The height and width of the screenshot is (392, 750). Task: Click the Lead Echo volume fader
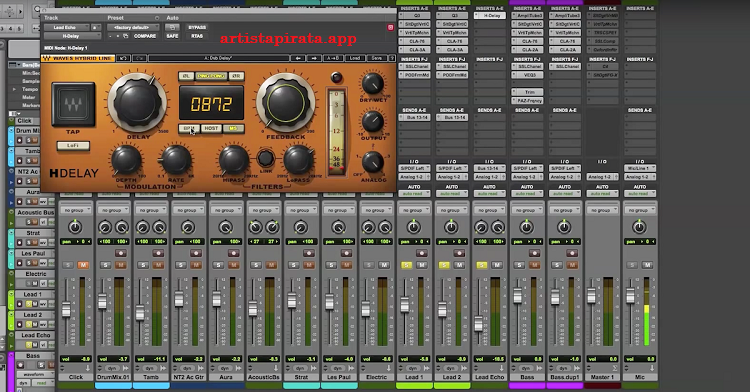(x=478, y=323)
